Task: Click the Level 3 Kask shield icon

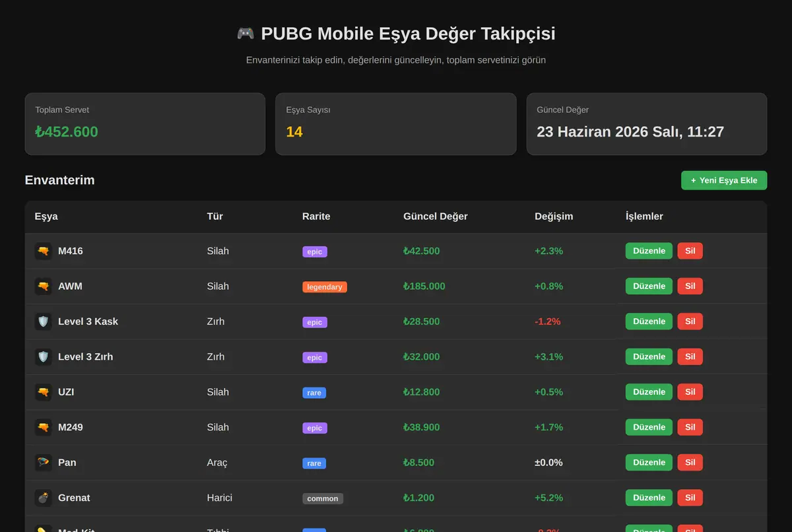Action: point(43,321)
